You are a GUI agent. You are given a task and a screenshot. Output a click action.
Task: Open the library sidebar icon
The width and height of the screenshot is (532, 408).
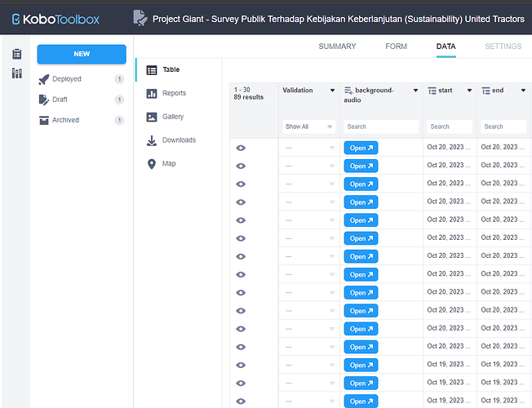click(17, 73)
